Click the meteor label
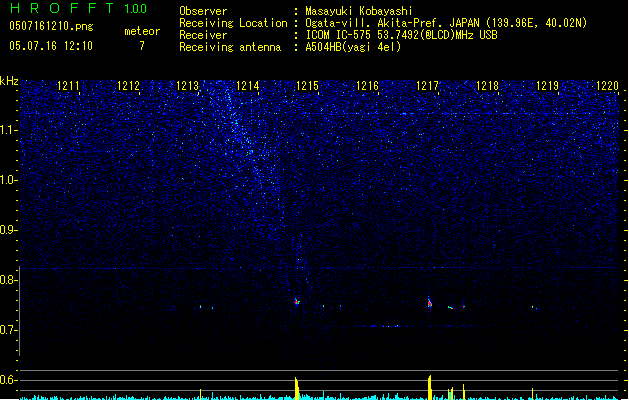This screenshot has height=400, width=629. (x=142, y=31)
